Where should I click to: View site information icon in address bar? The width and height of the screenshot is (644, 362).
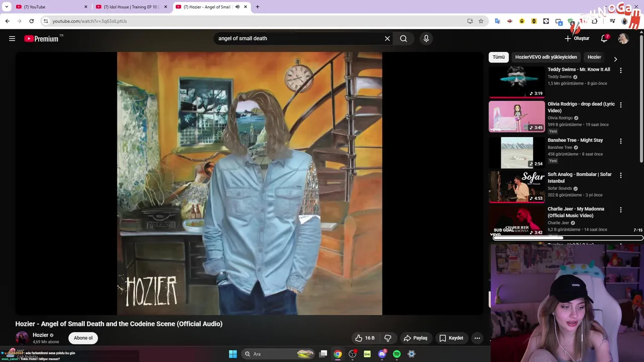pos(46,21)
